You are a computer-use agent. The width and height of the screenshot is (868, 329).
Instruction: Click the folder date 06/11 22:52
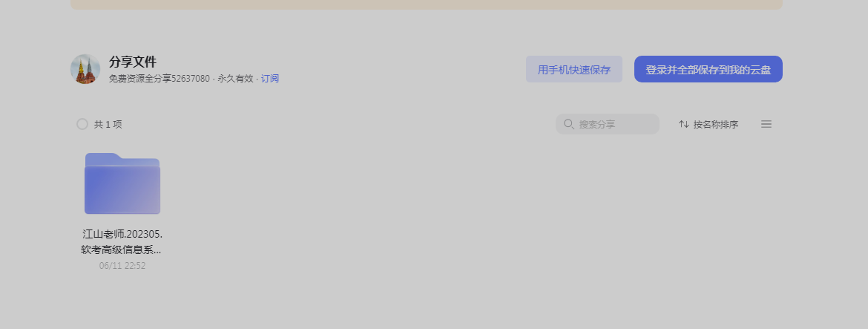tap(122, 266)
